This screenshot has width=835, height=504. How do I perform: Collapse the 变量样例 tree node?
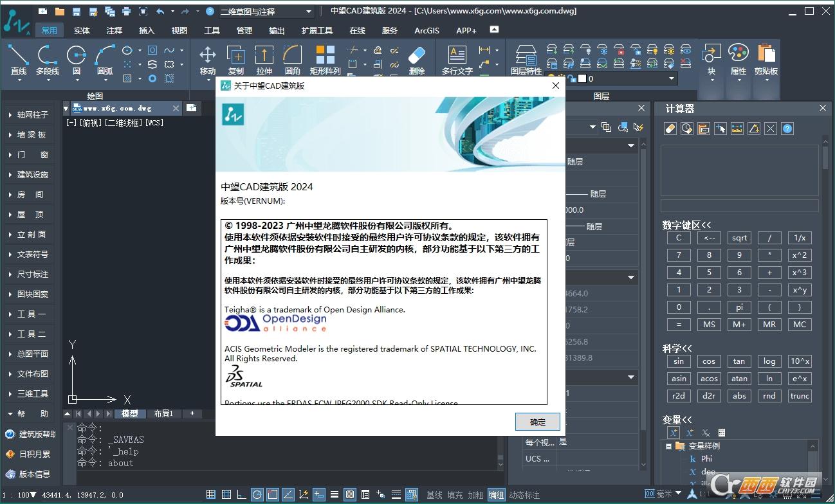[x=669, y=446]
